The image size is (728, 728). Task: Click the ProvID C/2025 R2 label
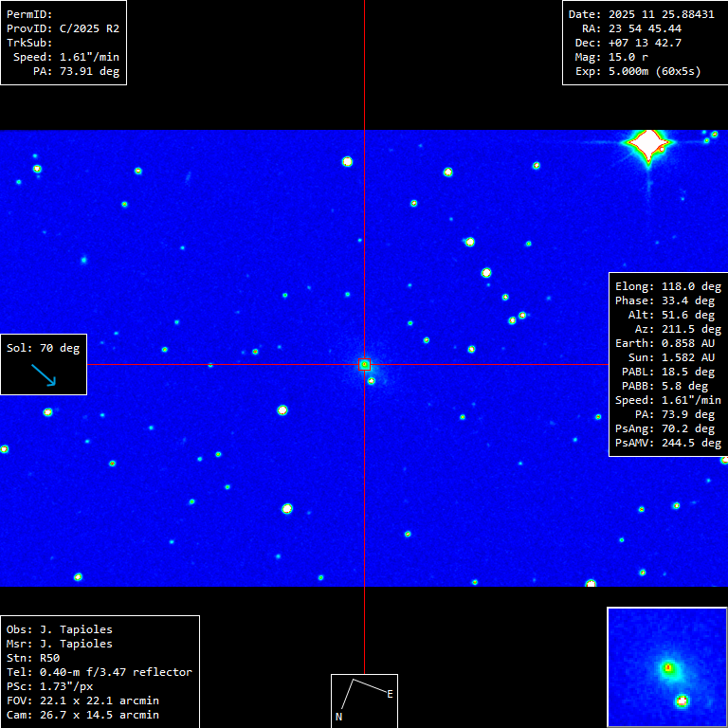pyautogui.click(x=63, y=28)
